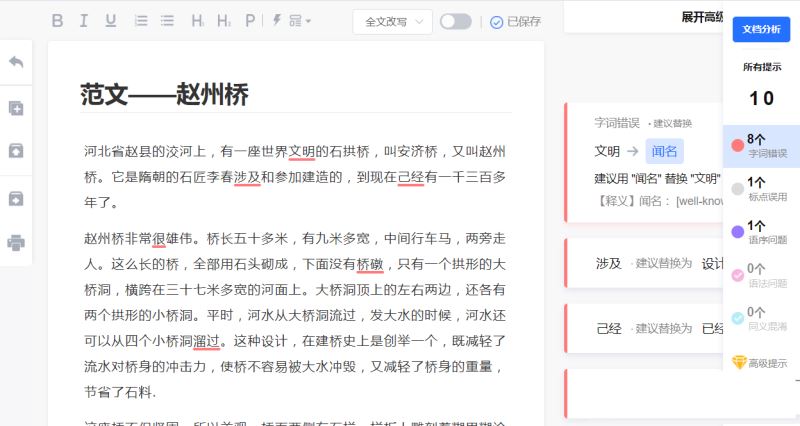Toggle bold formatting in the toolbar
Screen dimensions: 800x426
57,21
